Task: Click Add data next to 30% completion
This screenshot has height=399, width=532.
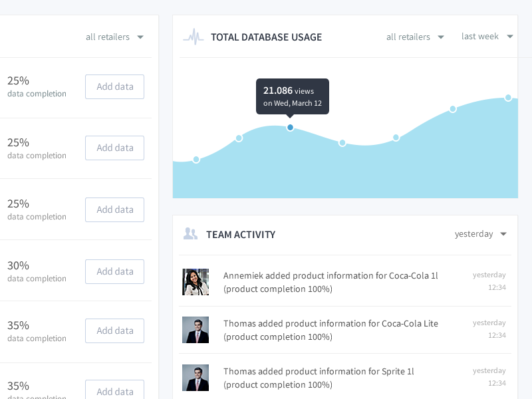Action: pyautogui.click(x=114, y=271)
